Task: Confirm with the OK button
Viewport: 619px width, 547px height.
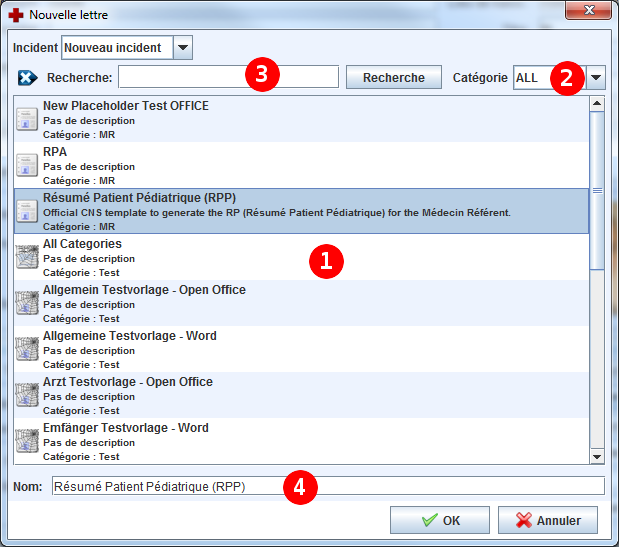Action: tap(439, 520)
